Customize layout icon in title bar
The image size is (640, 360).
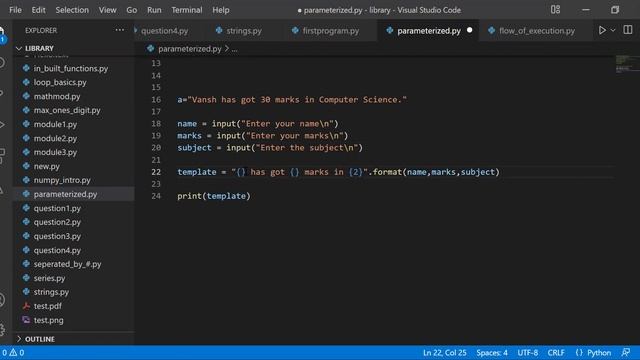point(555,9)
